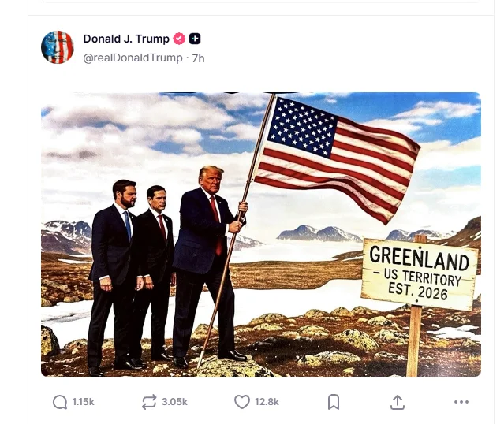The height and width of the screenshot is (424, 504).
Task: View the 3.05k reposts count
Action: tap(174, 402)
